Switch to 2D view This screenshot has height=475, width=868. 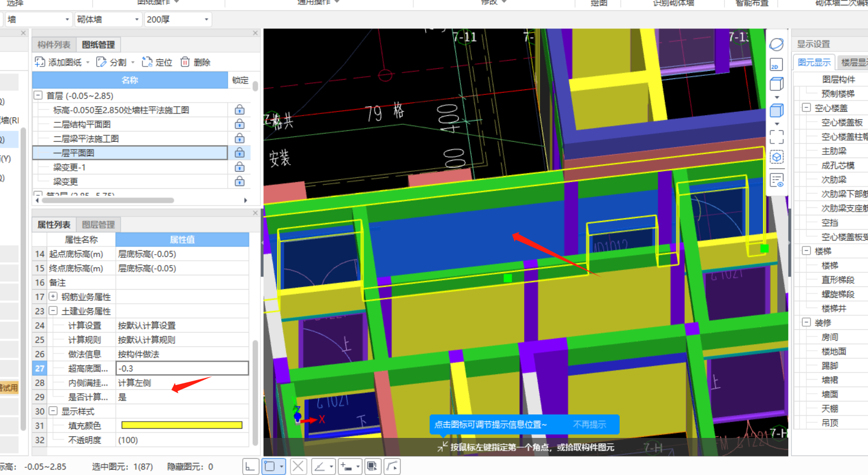[x=776, y=64]
